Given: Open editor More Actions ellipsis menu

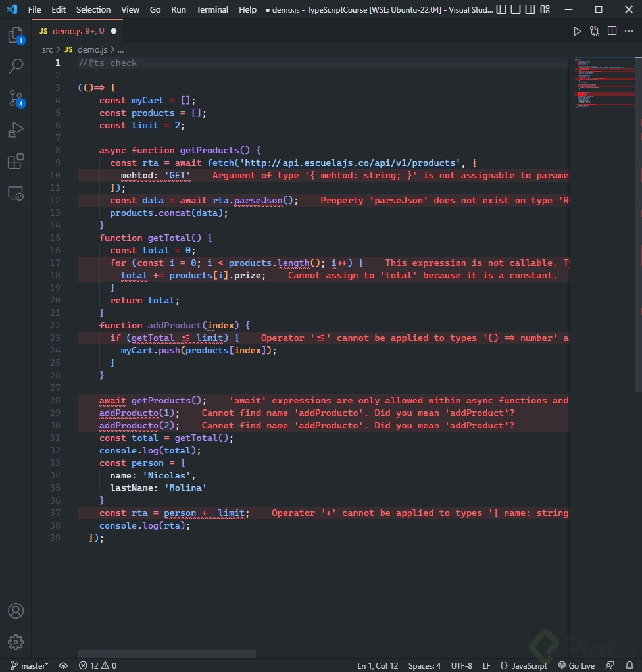Looking at the screenshot, I should point(629,31).
